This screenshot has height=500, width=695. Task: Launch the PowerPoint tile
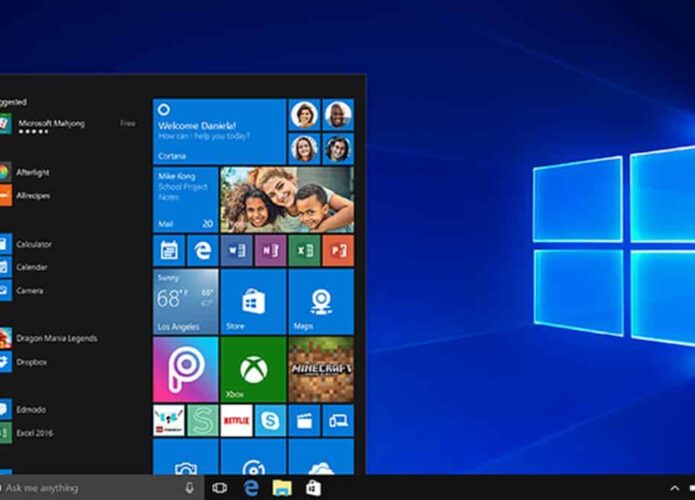(x=338, y=250)
